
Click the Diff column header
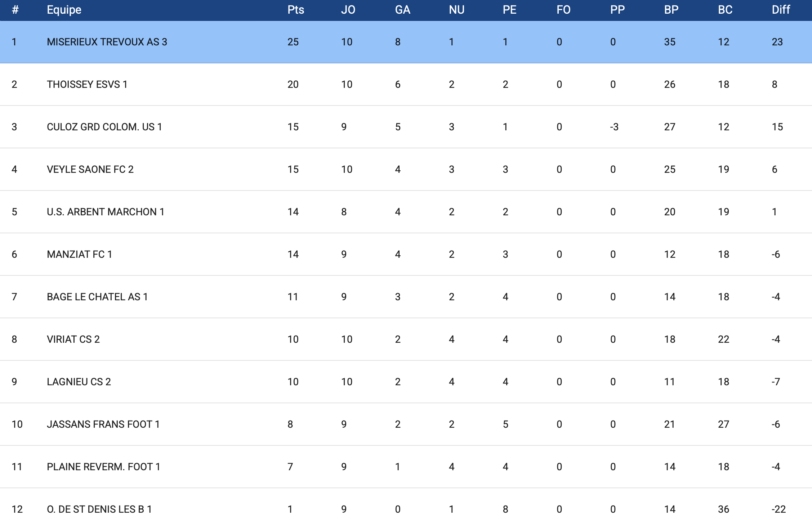pyautogui.click(x=781, y=10)
